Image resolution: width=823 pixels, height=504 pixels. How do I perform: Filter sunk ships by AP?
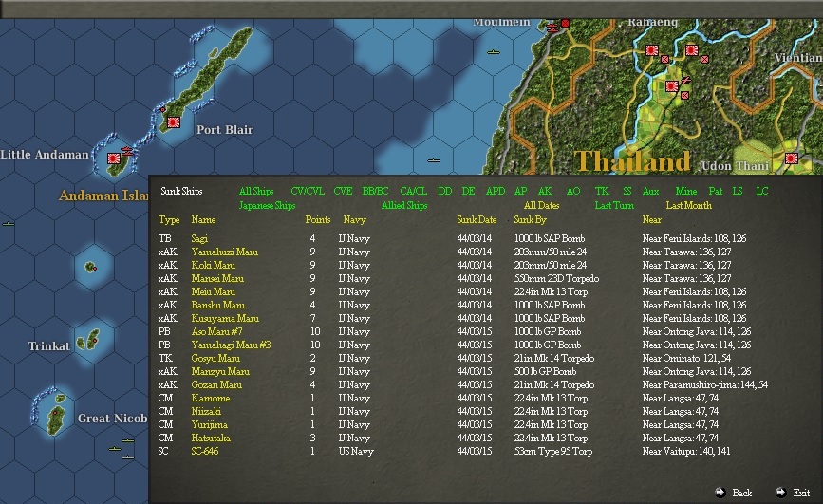(520, 191)
